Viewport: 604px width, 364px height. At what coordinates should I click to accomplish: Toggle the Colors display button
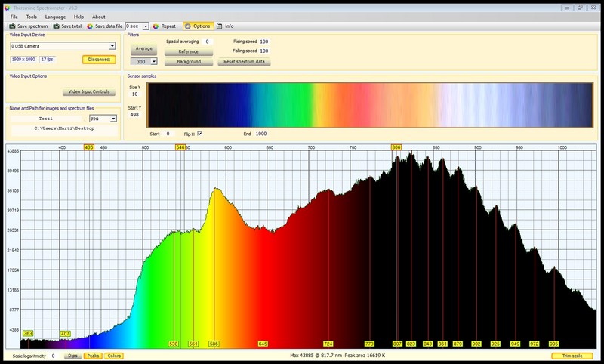(114, 356)
